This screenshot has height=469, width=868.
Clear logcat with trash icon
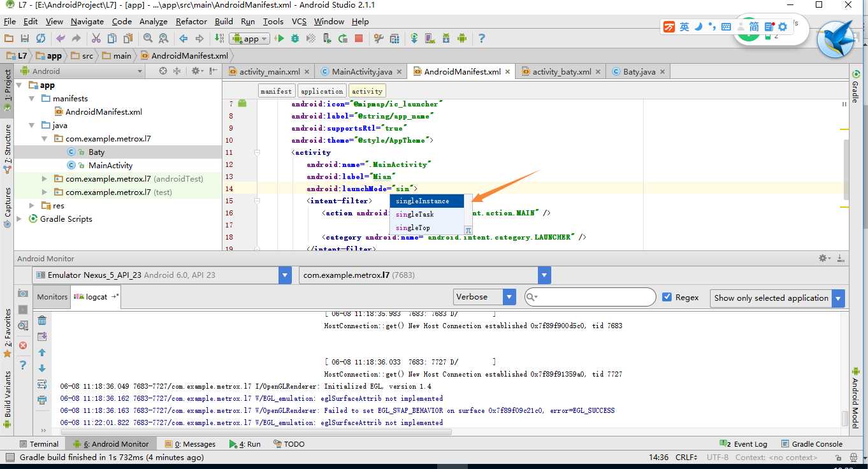tap(42, 321)
